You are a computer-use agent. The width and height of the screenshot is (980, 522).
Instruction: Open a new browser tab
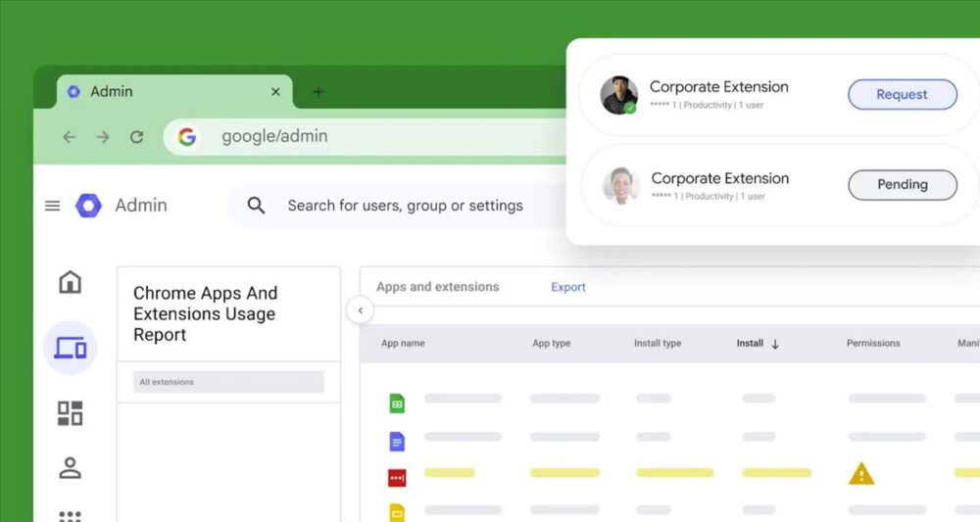click(x=318, y=92)
